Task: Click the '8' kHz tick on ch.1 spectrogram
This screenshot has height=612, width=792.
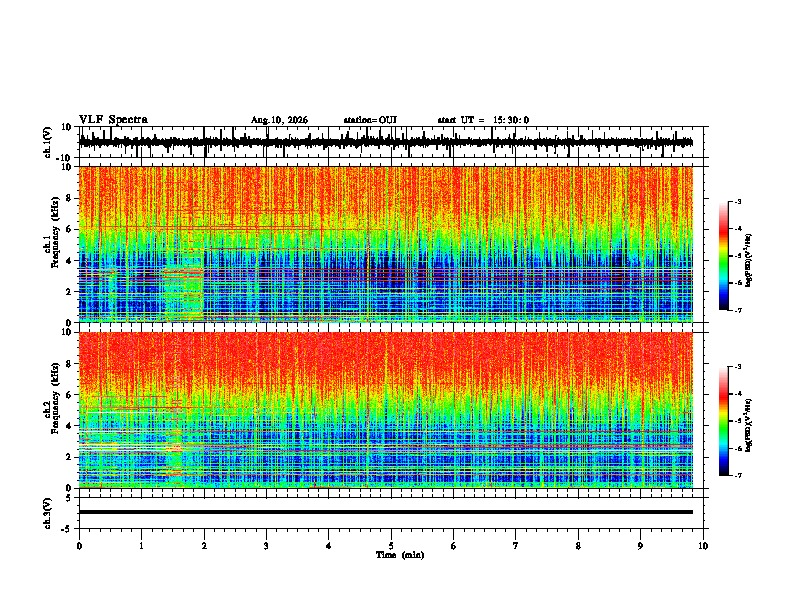Action: [x=69, y=198]
